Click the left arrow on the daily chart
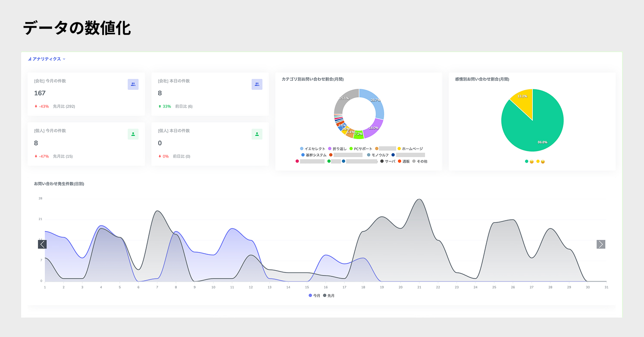 42,244
